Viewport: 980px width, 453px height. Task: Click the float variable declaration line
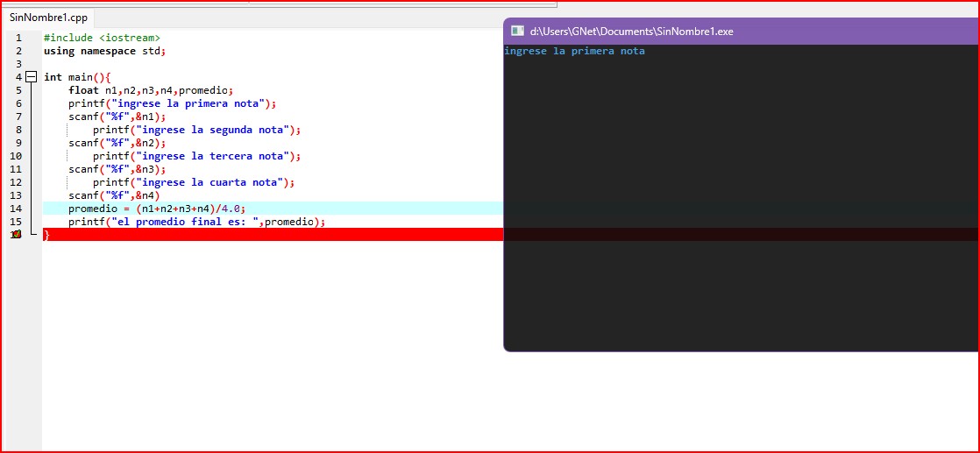(151, 90)
